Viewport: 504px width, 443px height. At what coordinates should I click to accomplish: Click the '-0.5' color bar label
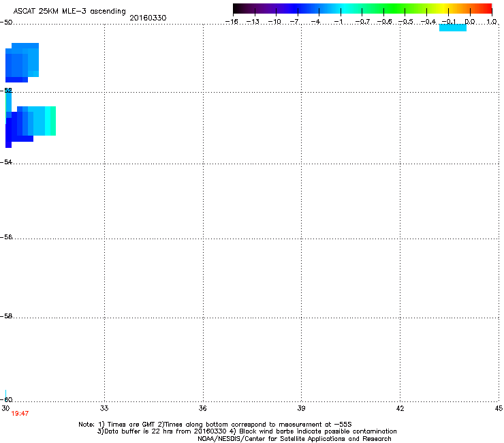405,22
